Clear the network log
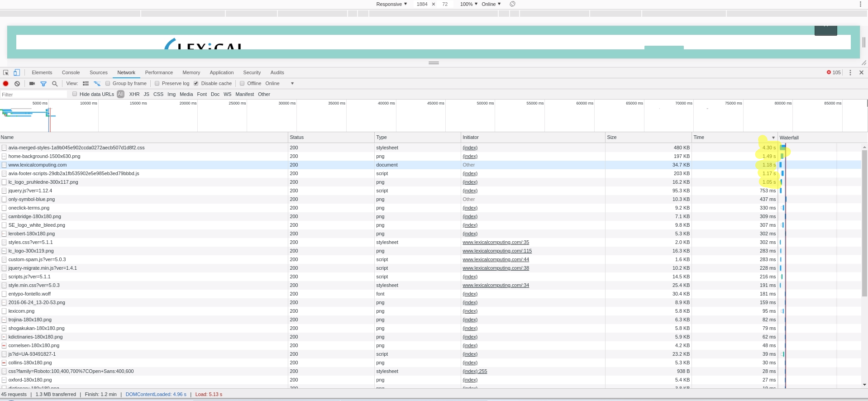The height and width of the screenshot is (401, 868). 17,83
